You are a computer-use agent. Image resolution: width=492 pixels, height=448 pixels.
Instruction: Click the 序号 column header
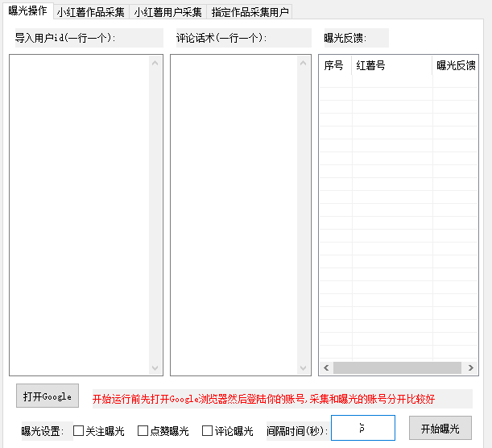335,65
